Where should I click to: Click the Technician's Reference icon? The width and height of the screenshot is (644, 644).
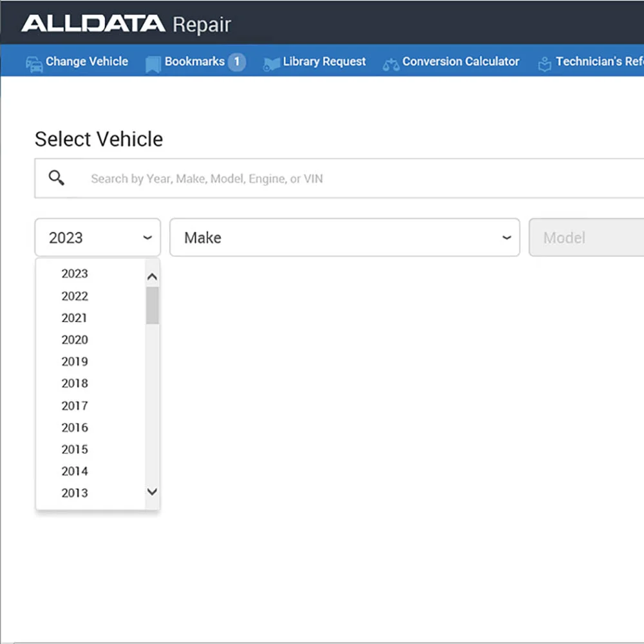point(545,64)
